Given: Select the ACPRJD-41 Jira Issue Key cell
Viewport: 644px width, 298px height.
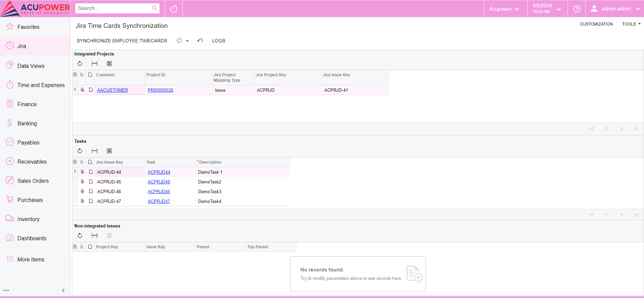Looking at the screenshot, I should pyautogui.click(x=355, y=90).
